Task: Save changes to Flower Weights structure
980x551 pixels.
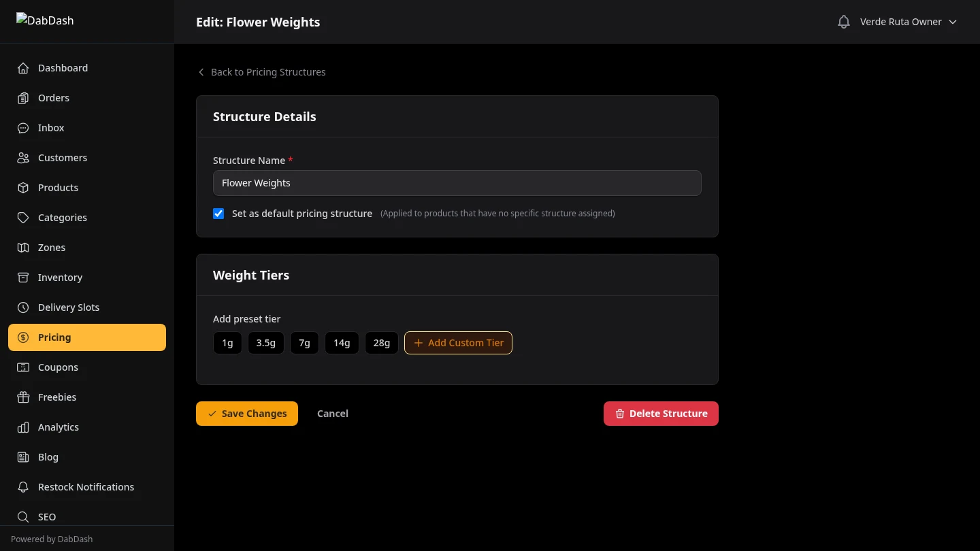Action: tap(246, 413)
